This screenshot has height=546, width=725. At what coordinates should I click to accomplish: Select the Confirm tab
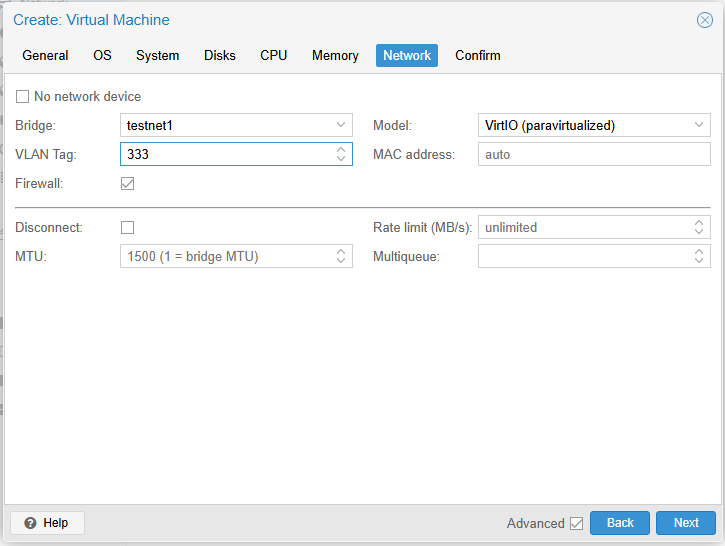478,55
